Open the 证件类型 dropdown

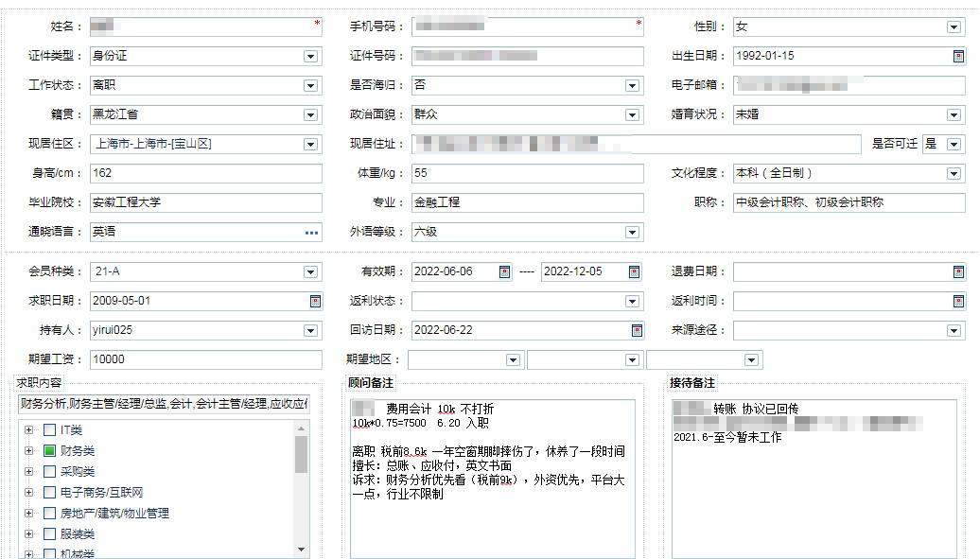click(x=310, y=56)
